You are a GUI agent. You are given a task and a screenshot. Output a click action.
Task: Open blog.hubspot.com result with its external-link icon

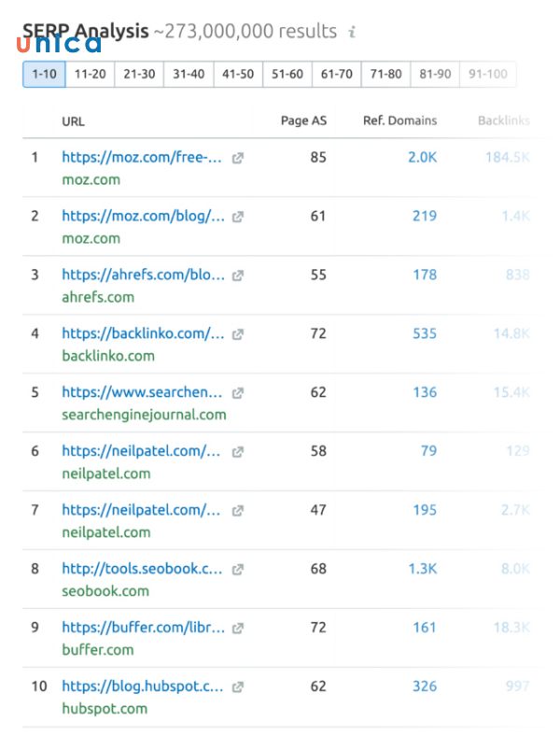236,686
